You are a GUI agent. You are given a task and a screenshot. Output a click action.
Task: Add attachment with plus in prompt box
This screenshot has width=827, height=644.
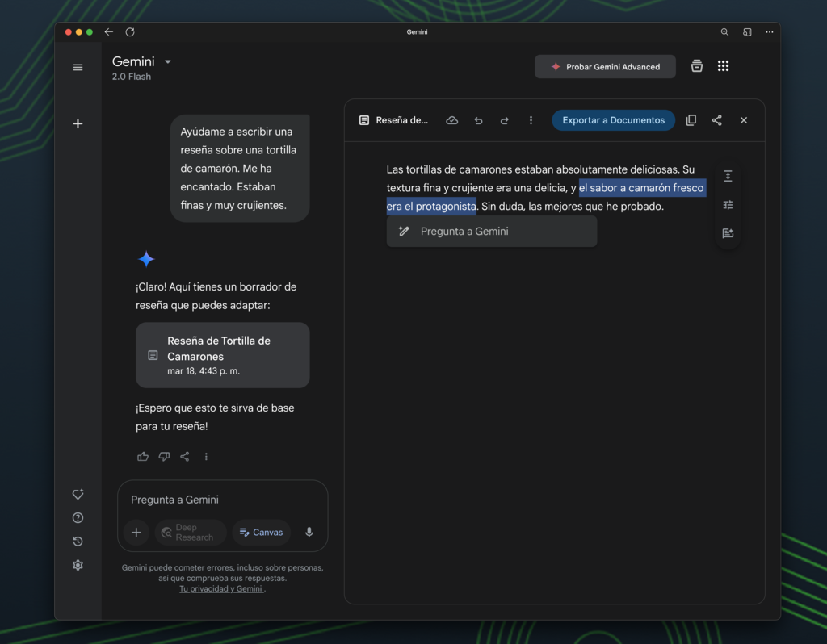(136, 533)
